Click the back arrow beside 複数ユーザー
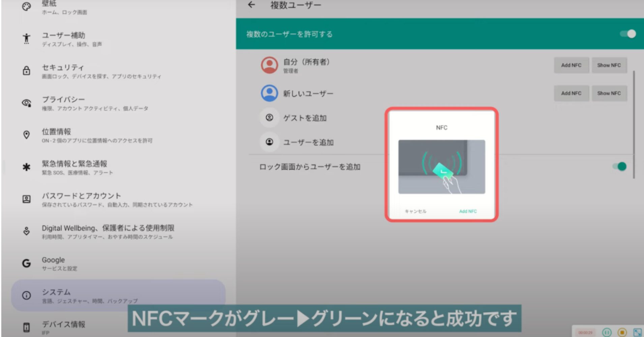The image size is (644, 337). [x=252, y=5]
